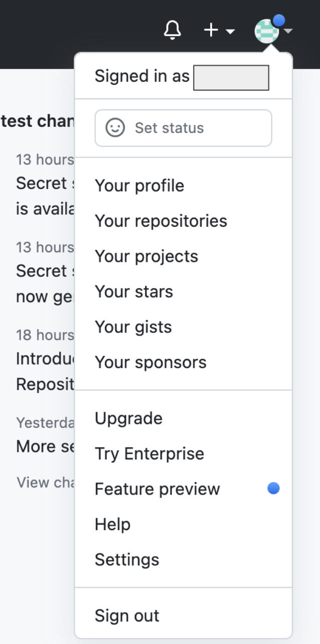Sign out of GitHub
This screenshot has height=644, width=320.
pos(126,615)
